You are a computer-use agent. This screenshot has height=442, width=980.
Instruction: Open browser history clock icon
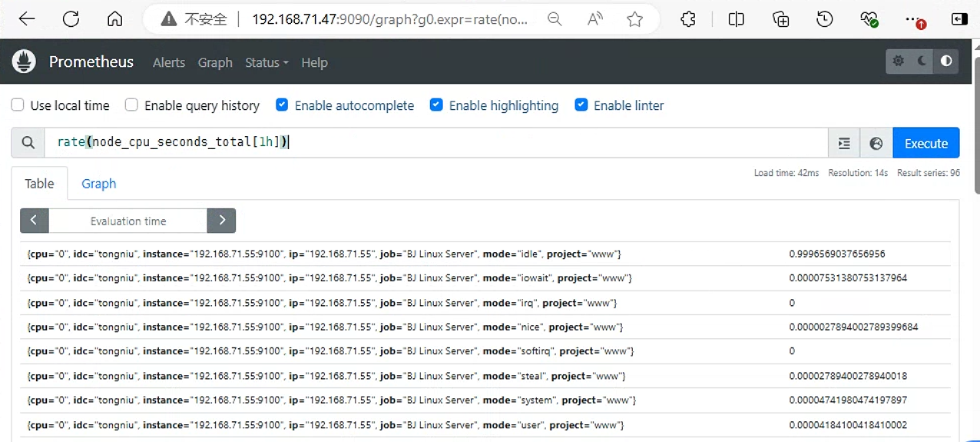[825, 19]
